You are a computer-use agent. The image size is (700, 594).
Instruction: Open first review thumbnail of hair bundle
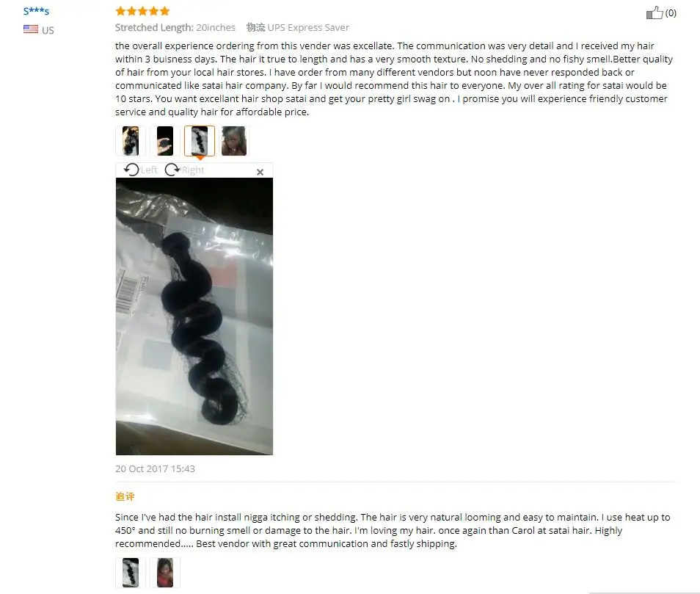click(131, 141)
